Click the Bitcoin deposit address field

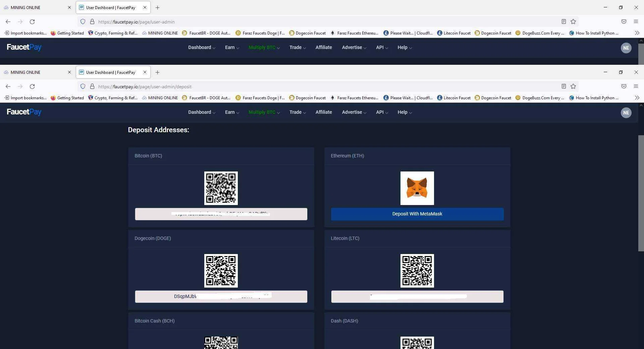click(x=221, y=214)
